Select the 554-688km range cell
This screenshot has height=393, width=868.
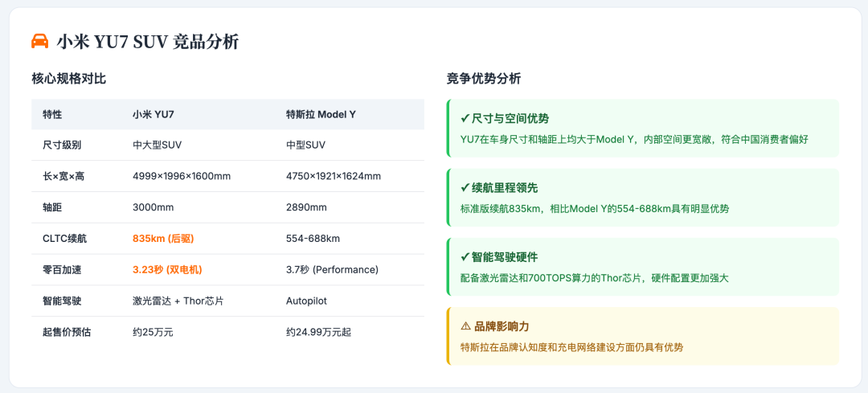(x=313, y=239)
